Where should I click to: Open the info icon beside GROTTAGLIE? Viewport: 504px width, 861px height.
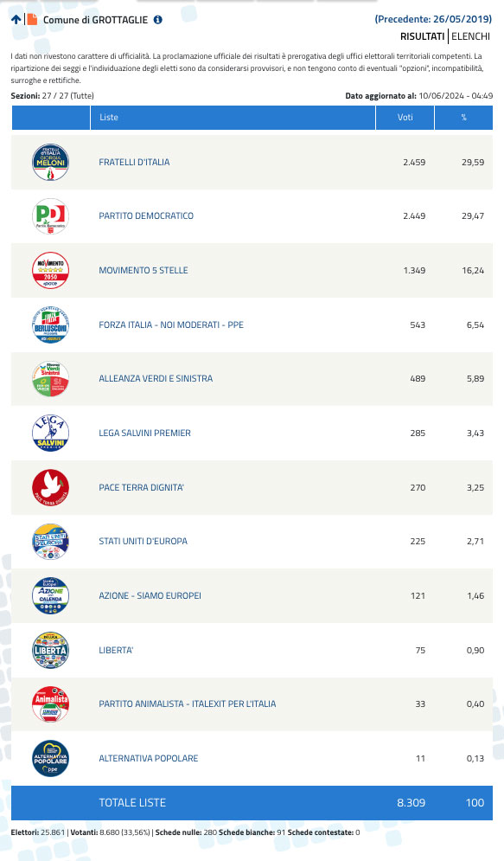pyautogui.click(x=158, y=20)
